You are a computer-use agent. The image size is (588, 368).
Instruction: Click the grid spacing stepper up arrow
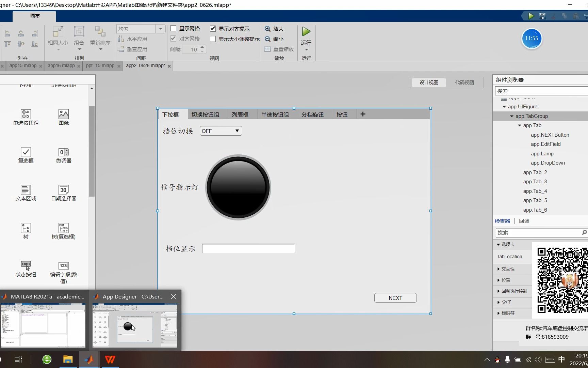(202, 47)
